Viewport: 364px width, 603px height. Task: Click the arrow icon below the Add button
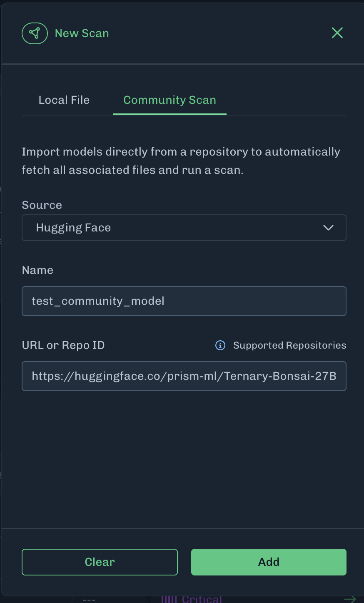click(350, 599)
